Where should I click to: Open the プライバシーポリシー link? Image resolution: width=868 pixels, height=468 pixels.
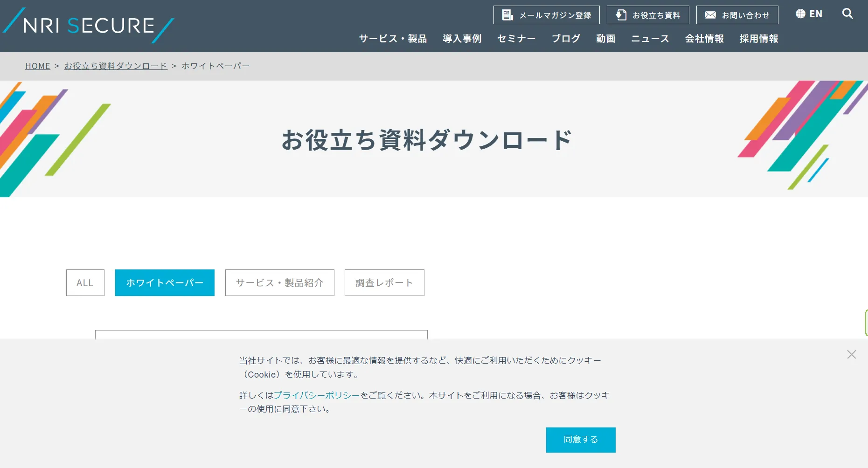[316, 395]
